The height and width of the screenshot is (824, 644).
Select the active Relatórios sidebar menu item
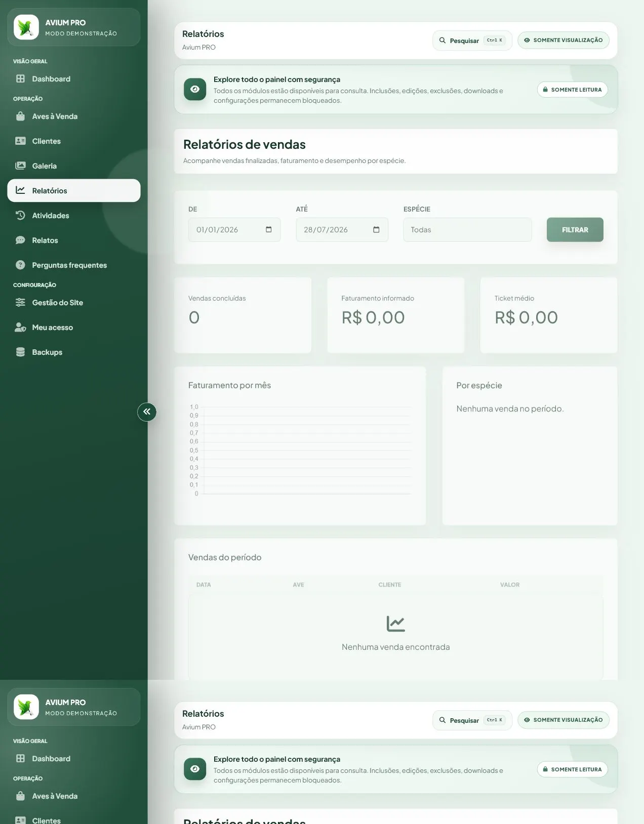pyautogui.click(x=74, y=190)
